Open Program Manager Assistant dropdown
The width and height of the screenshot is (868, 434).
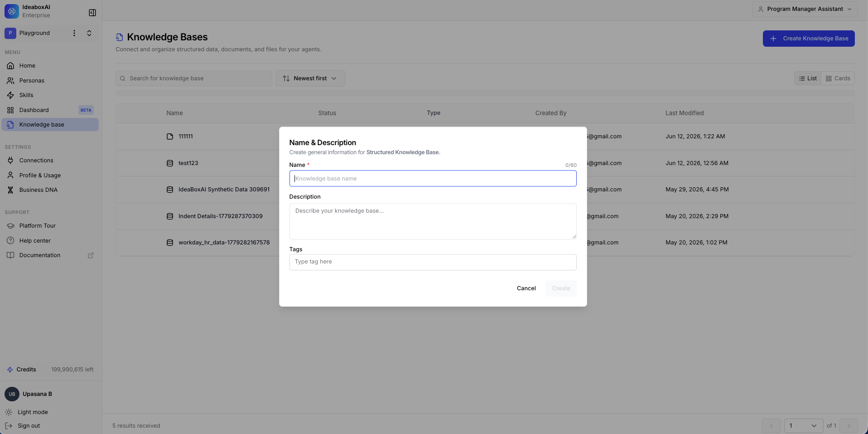click(805, 9)
